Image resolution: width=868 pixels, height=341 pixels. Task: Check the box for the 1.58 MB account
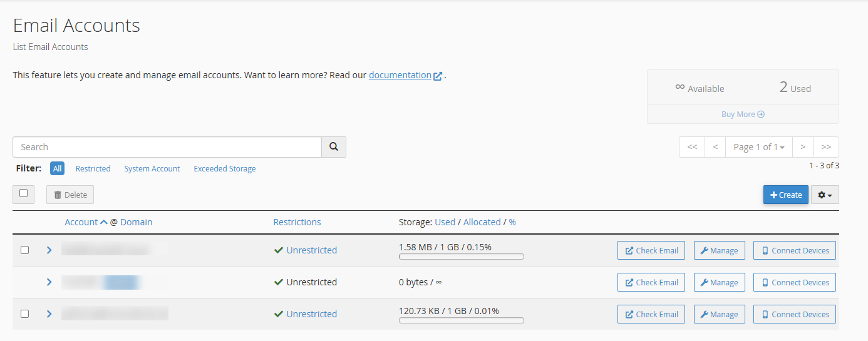coord(24,250)
